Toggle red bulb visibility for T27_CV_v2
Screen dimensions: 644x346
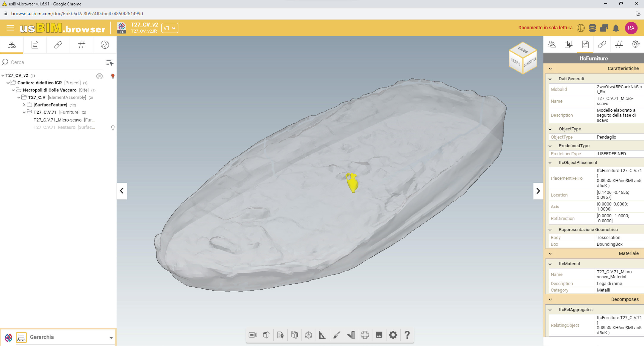(113, 76)
